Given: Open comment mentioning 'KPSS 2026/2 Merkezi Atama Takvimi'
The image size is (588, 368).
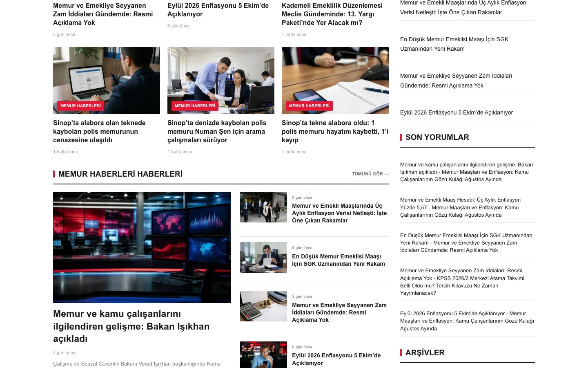Looking at the screenshot, I should 462,282.
